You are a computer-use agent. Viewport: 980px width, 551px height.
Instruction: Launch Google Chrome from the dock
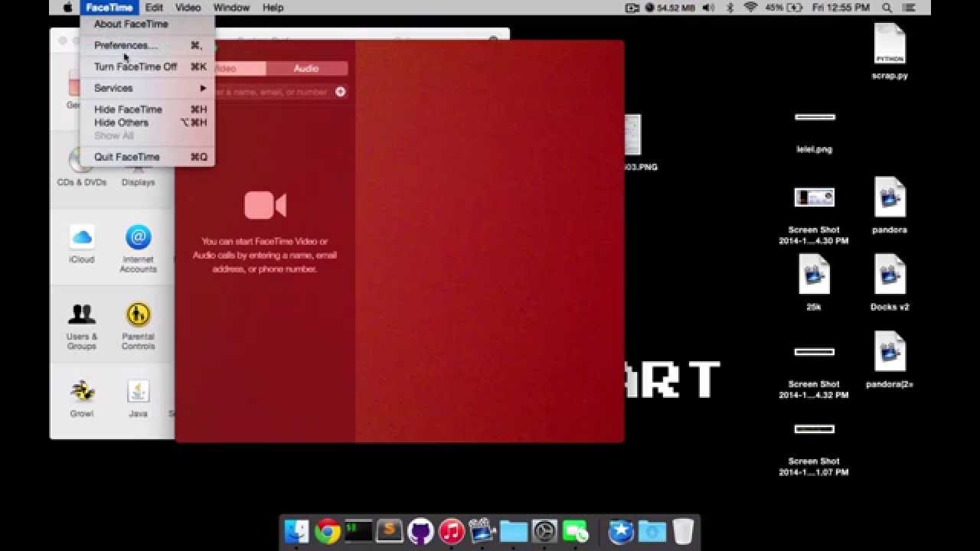(328, 531)
